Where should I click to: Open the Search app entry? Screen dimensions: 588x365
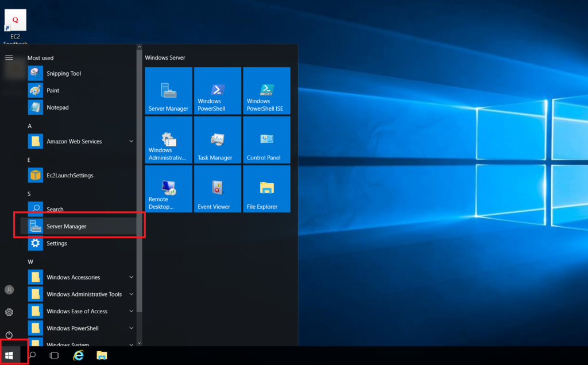pyautogui.click(x=78, y=209)
